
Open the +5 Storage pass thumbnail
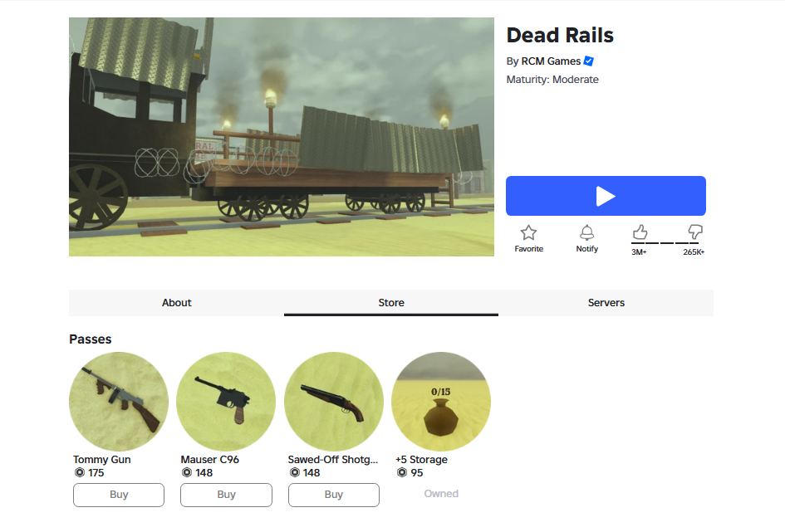441,402
